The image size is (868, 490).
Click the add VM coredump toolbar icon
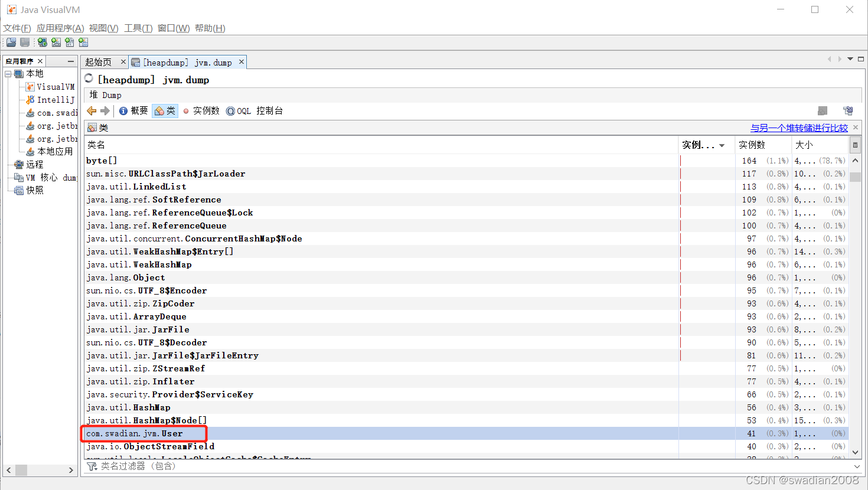click(70, 42)
